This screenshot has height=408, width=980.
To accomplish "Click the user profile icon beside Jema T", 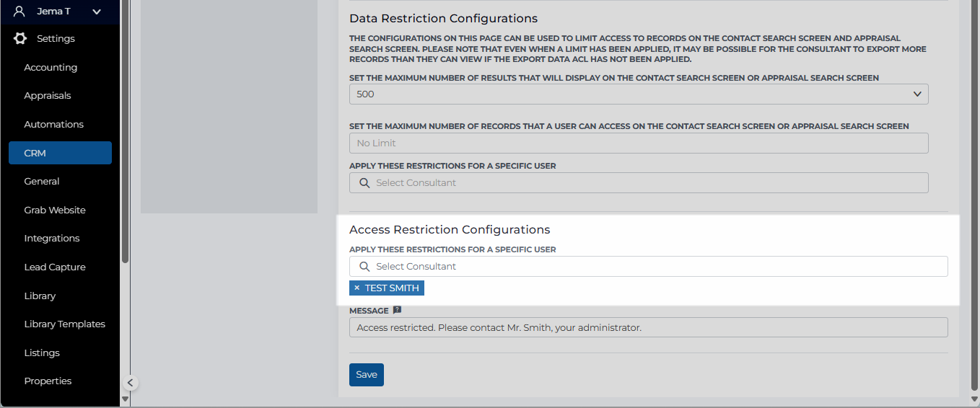I will (19, 12).
